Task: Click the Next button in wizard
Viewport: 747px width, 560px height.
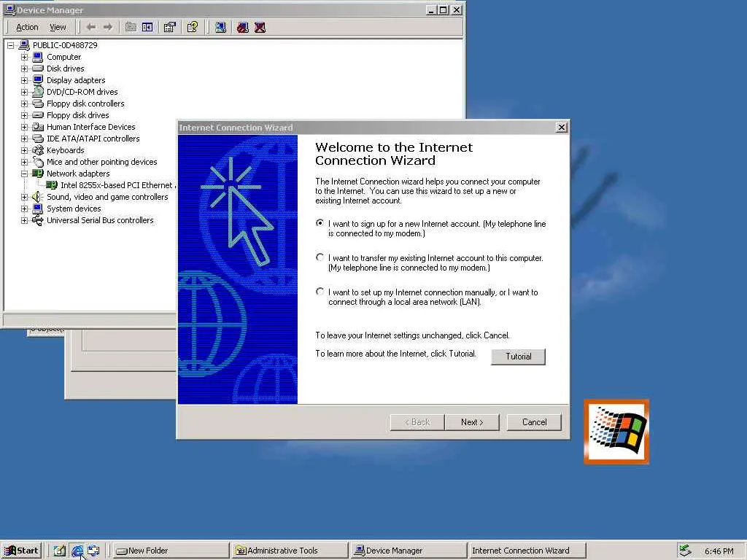Action: 472,422
